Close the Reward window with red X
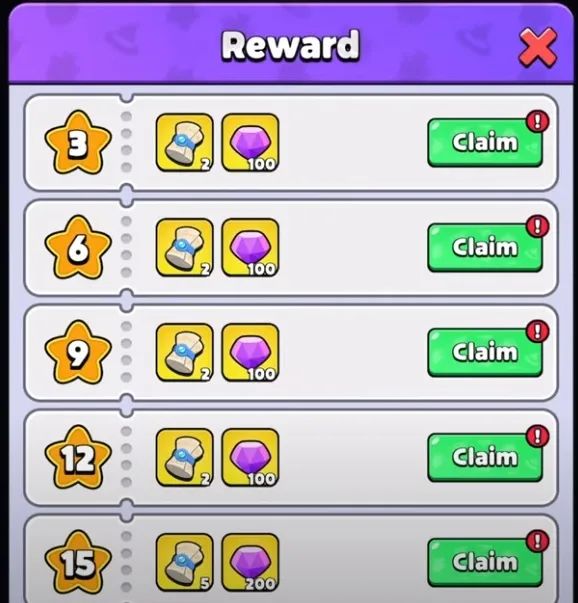578x603 pixels. click(x=538, y=47)
